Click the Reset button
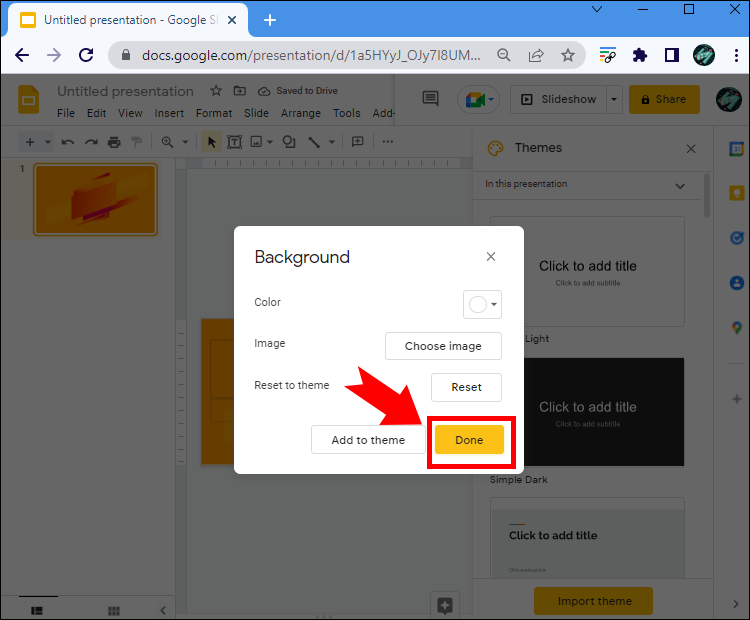This screenshot has width=750, height=620. (x=466, y=387)
